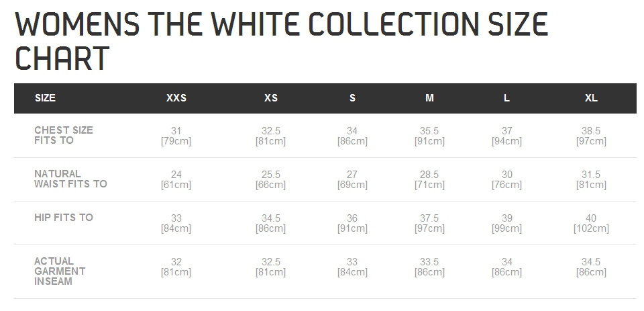644x311 pixels.
Task: Click XL waist value 31.5 [81cm]
Action: (x=591, y=180)
